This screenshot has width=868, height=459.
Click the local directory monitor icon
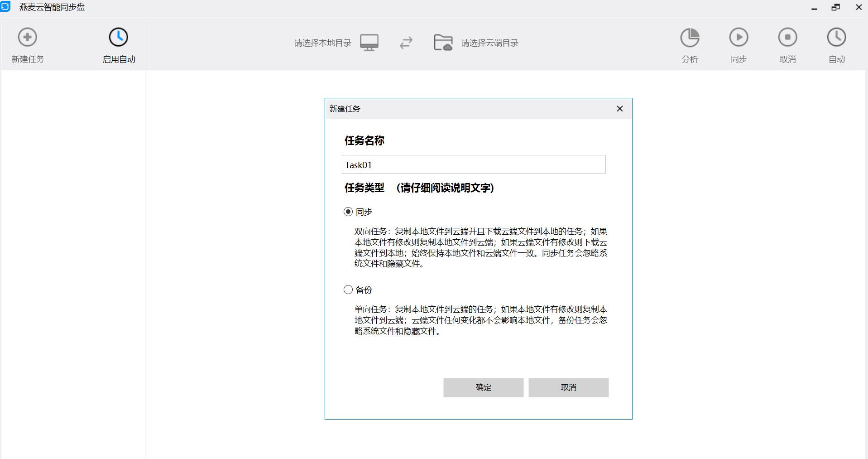pos(369,43)
